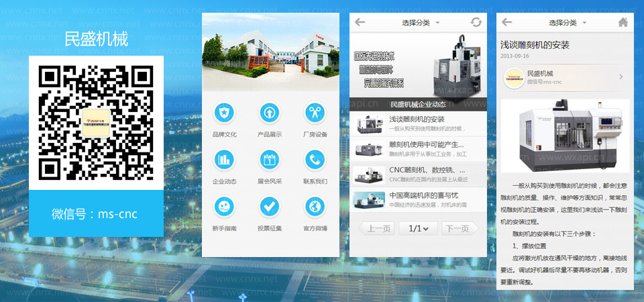Click the 1、摆放位置 step heading
This screenshot has height=302, width=644.
point(529,246)
